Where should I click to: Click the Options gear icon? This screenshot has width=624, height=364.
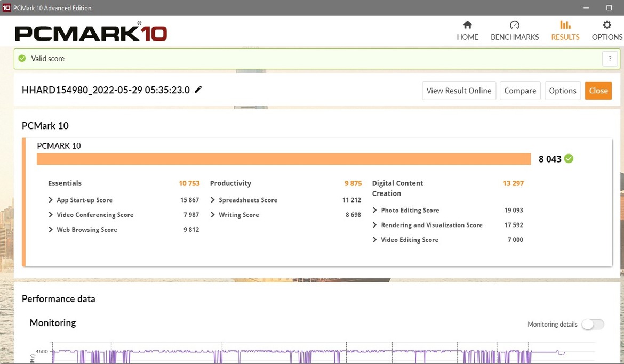[x=607, y=25]
